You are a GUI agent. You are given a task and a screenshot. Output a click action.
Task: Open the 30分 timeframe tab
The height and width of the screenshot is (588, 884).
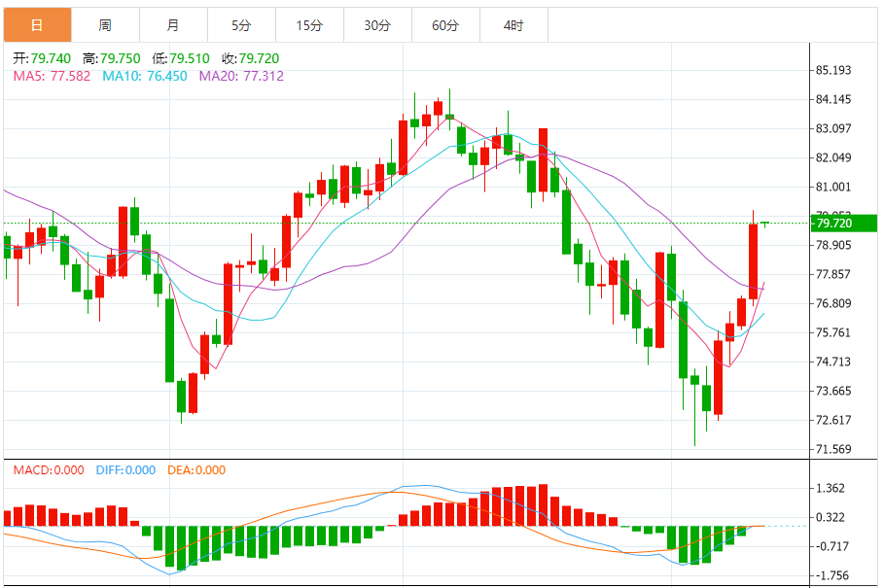click(x=377, y=24)
